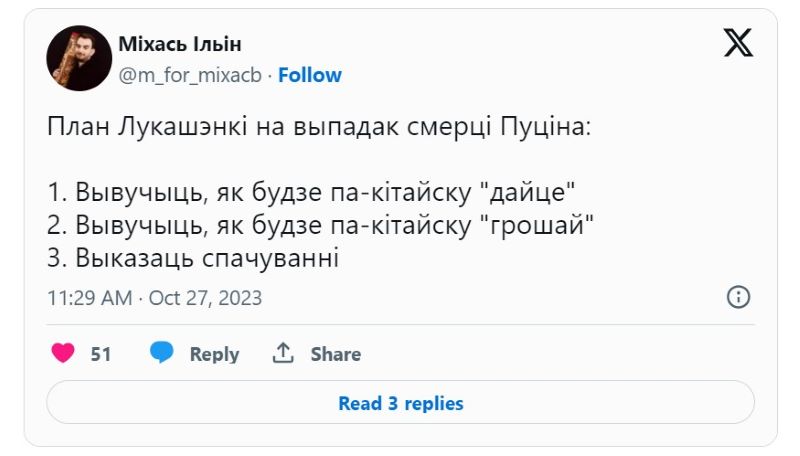Viewport: 800px width, 456px height.
Task: Click the Reply text label
Action: 214,354
